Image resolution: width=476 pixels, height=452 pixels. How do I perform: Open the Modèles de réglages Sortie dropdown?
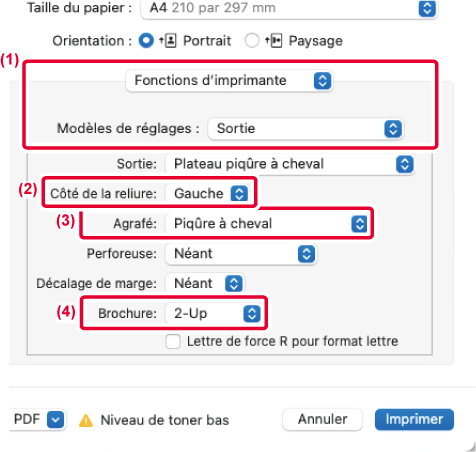click(x=305, y=129)
